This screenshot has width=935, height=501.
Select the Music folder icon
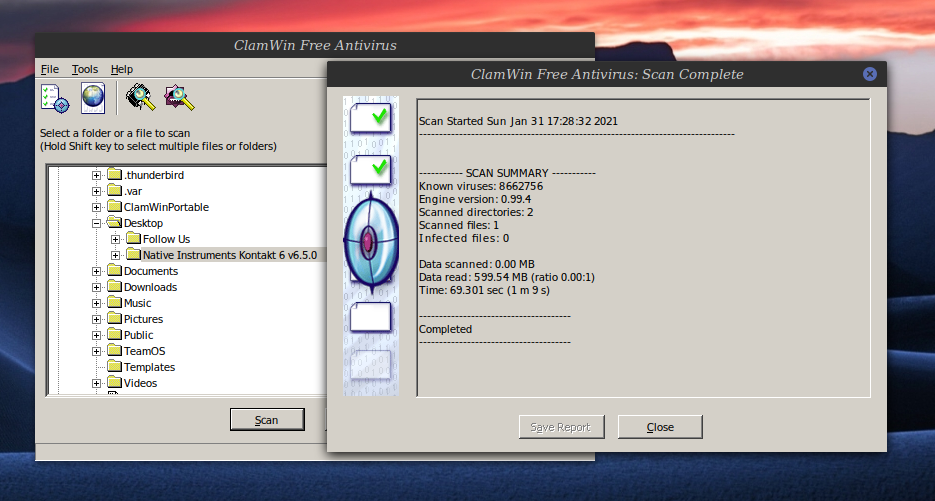click(x=114, y=303)
